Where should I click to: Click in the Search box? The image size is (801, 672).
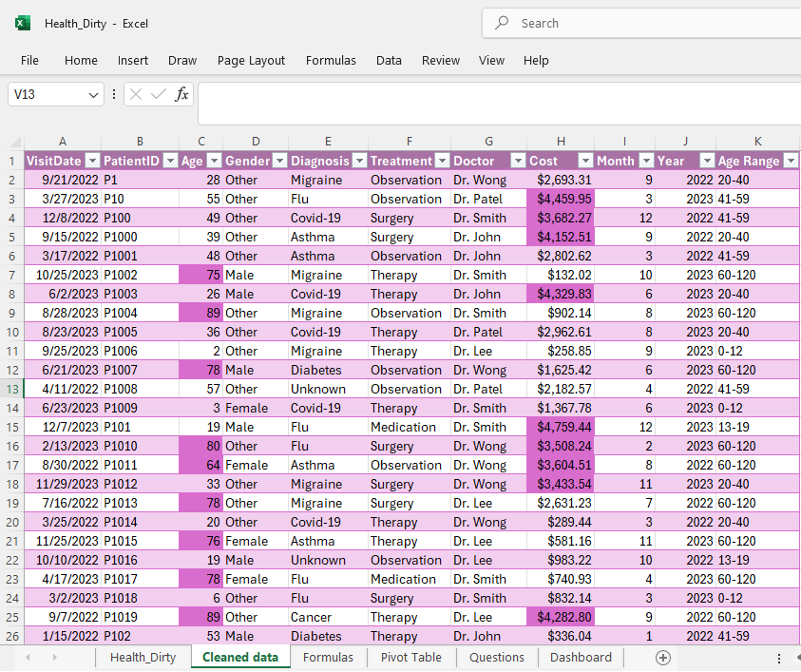pyautogui.click(x=641, y=23)
